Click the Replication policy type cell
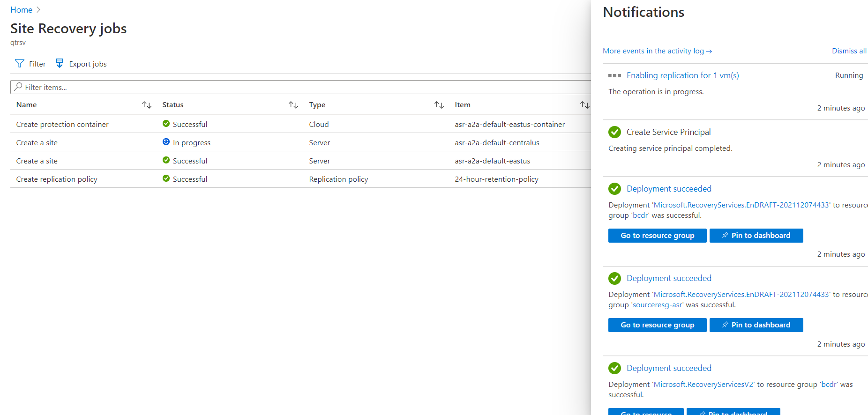The width and height of the screenshot is (868, 415). tap(338, 179)
